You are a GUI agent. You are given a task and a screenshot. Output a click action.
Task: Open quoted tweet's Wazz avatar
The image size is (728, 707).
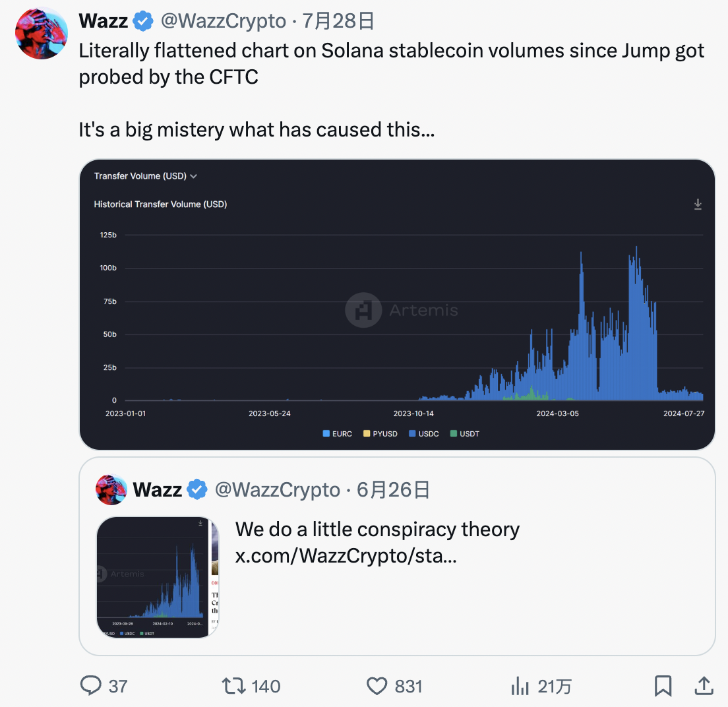[111, 489]
